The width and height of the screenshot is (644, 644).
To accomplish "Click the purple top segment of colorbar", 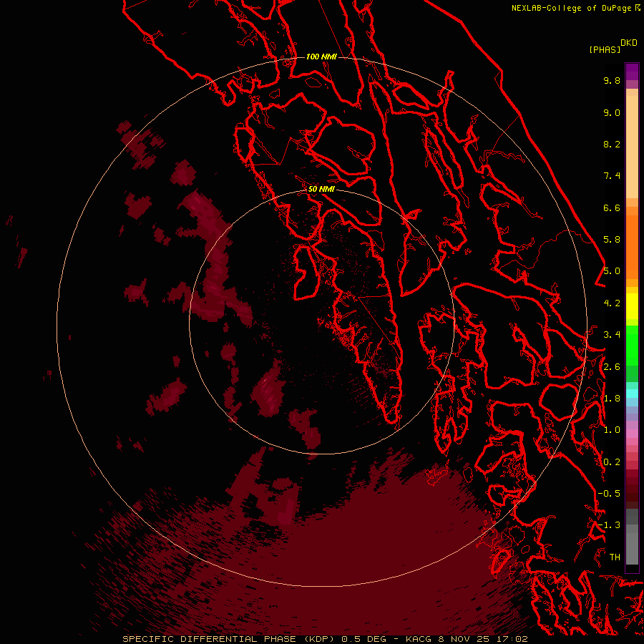I will [632, 72].
